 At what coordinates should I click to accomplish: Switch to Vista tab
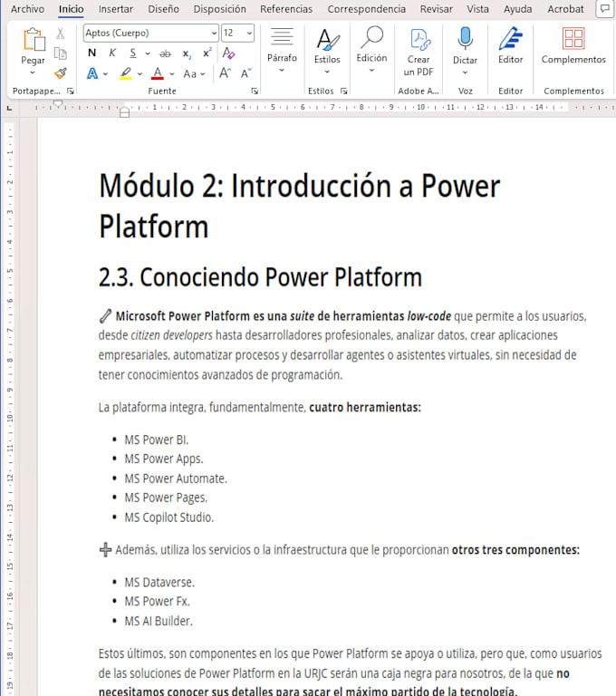tap(477, 9)
